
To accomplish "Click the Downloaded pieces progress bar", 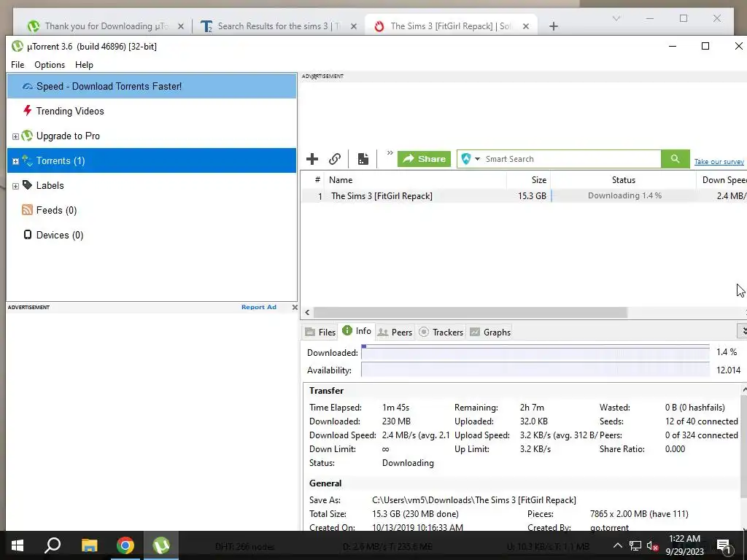I will (535, 352).
